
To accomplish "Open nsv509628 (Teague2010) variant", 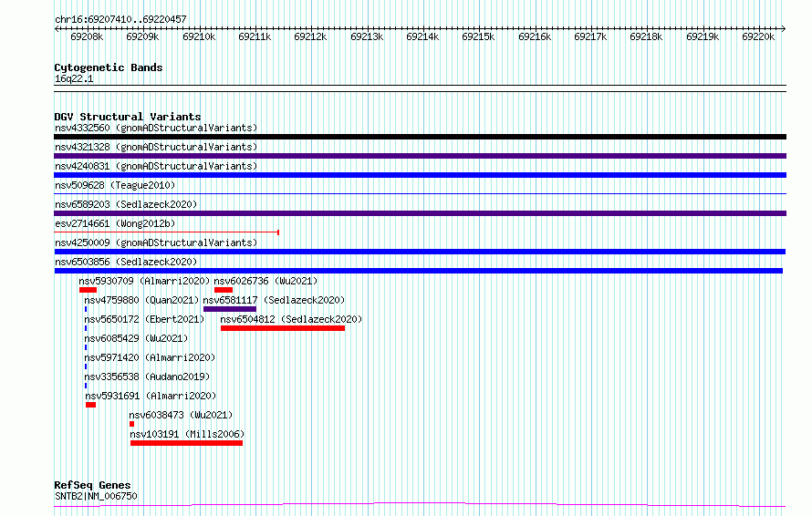I will pos(115,185).
